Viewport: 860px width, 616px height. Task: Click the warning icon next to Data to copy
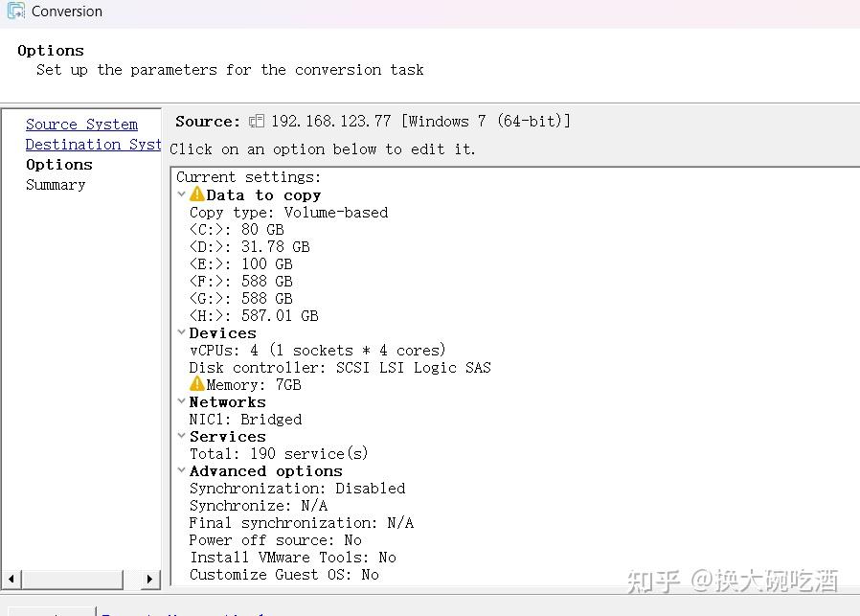point(196,194)
